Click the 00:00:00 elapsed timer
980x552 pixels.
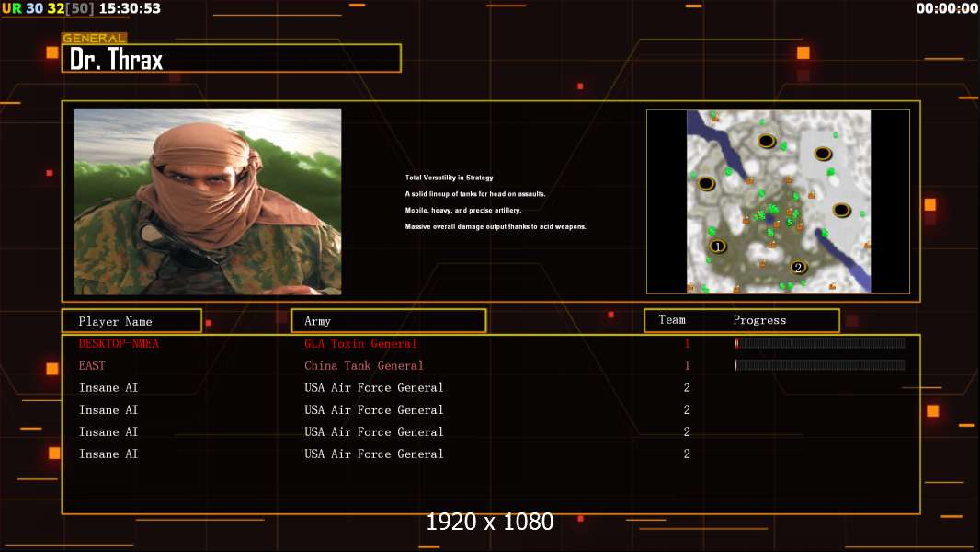tap(946, 8)
